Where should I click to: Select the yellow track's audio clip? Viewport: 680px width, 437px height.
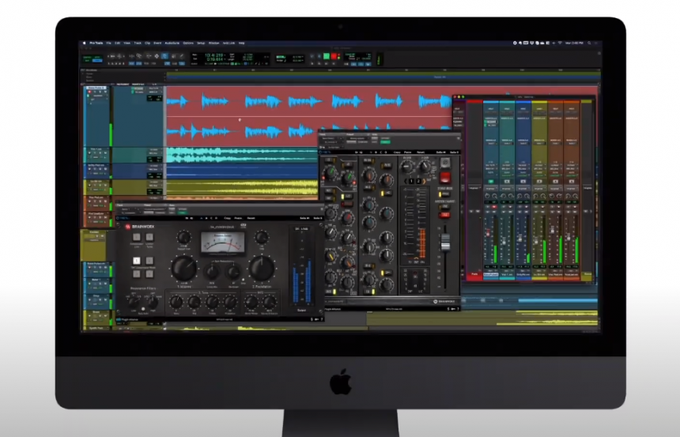coord(242,187)
